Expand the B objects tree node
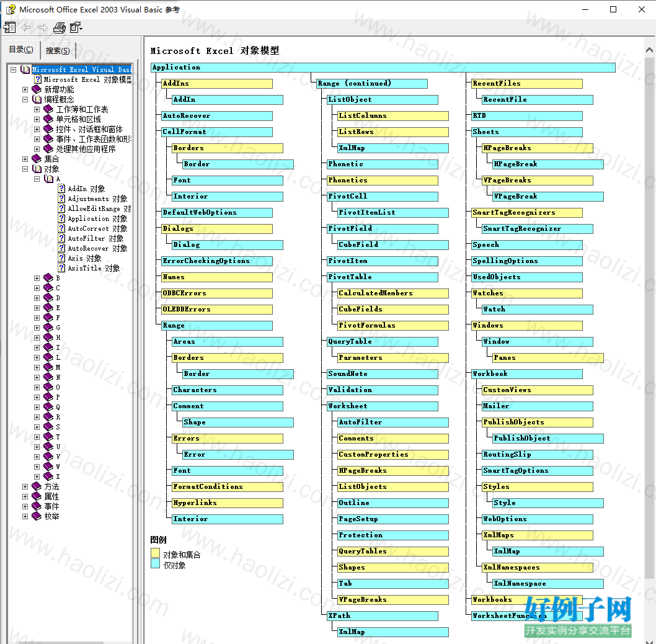This screenshot has height=644, width=656. [37, 278]
